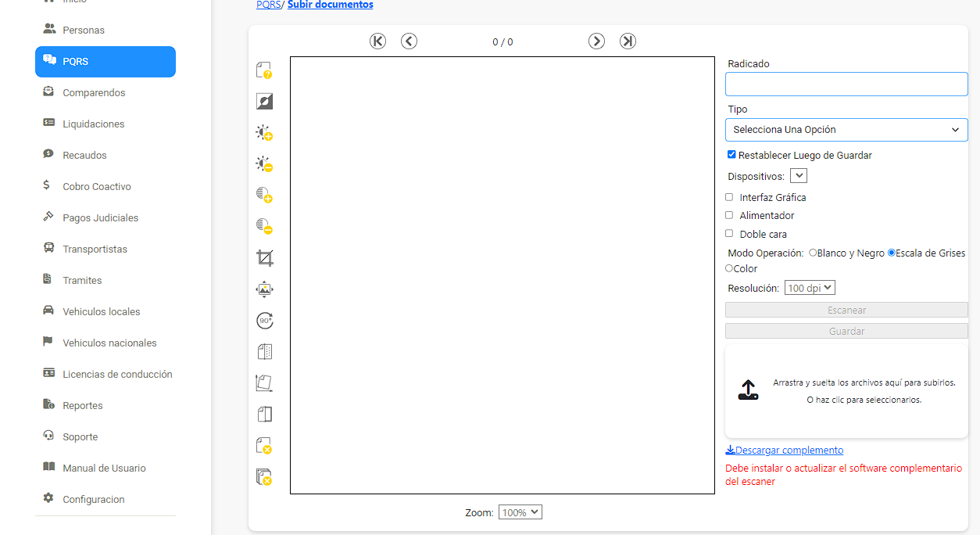Select the crop tool
Screen dimensions: 980x535
(264, 258)
